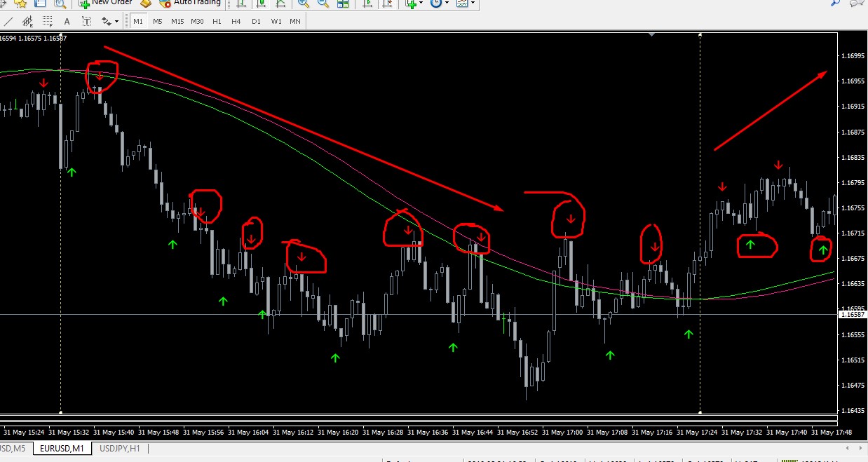This screenshot has width=868, height=462.
Task: Select the D1 timeframe button
Action: click(x=256, y=22)
